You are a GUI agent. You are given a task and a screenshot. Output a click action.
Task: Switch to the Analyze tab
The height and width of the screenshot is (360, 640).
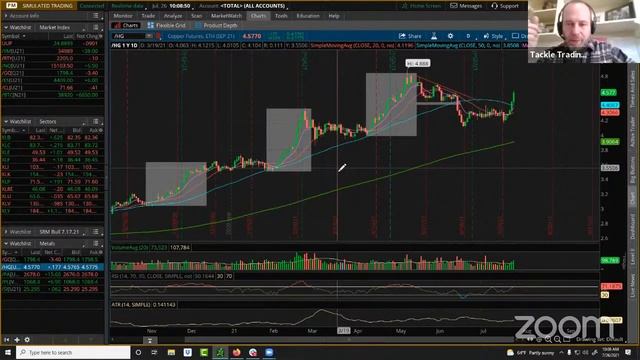[173, 16]
